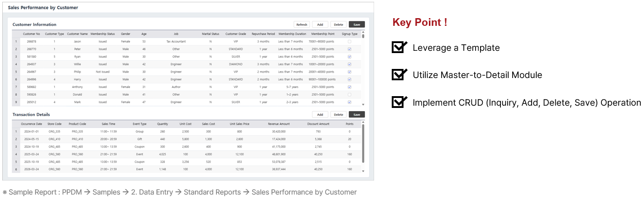This screenshot has width=644, height=200.
Task: Select row 4 number in Customer Information
Action: [16, 64]
